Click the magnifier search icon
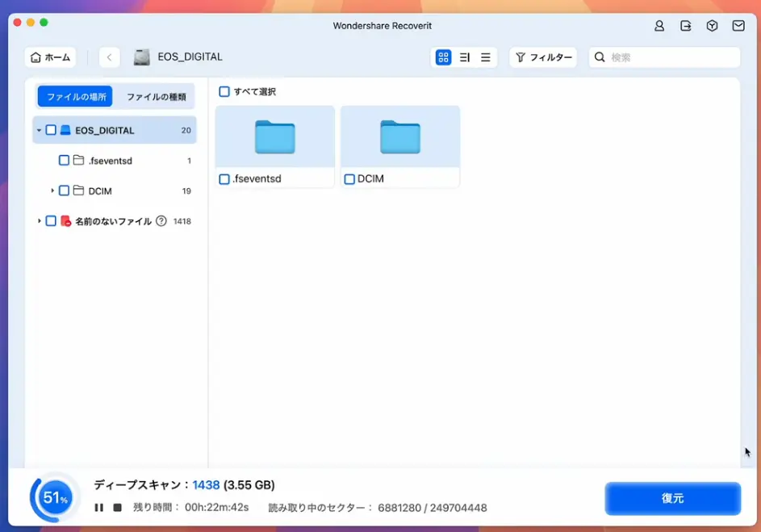Viewport: 761px width, 532px height. (600, 57)
